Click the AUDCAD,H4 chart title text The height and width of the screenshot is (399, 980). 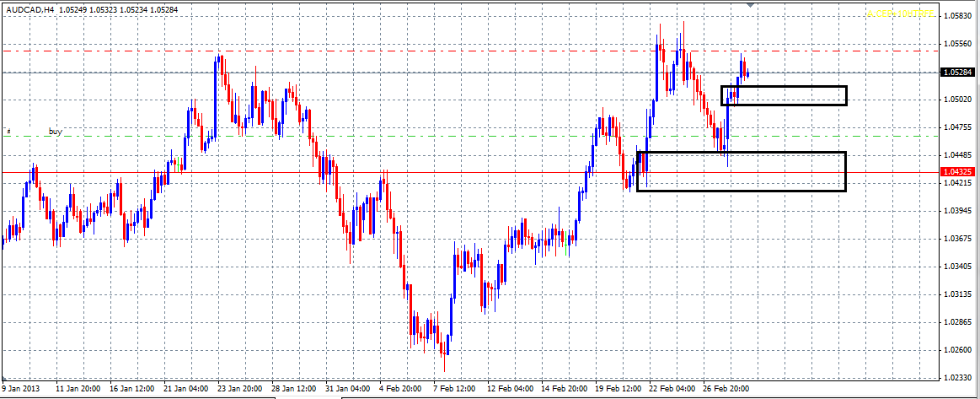point(34,8)
